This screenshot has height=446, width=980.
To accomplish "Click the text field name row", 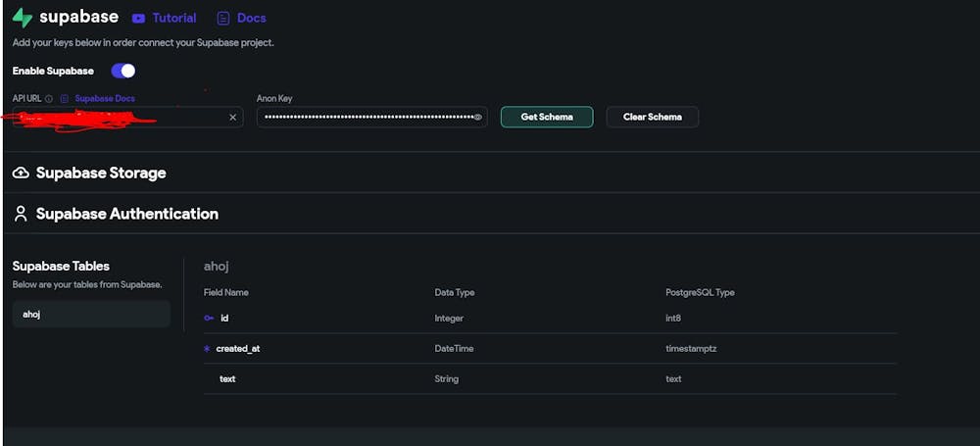I will point(227,379).
